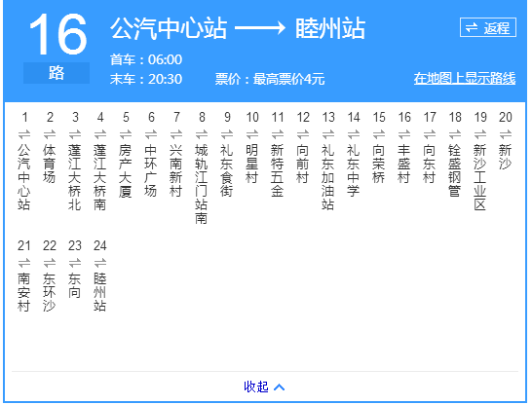The height and width of the screenshot is (405, 532).
Task: Click transfer icon above 中环广场
Action: [x=151, y=134]
